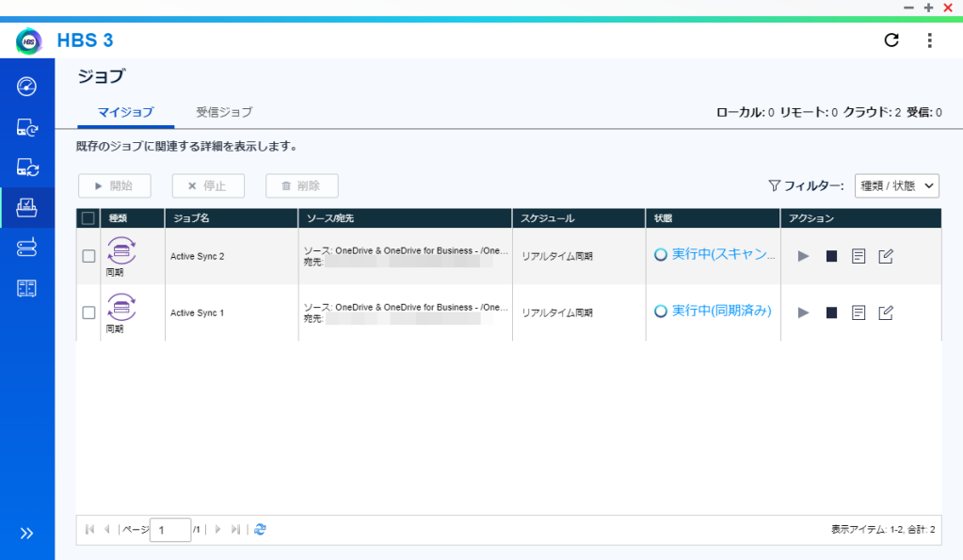Open the overview dashboard sidebar icon
This screenshot has height=560, width=963.
(26, 87)
